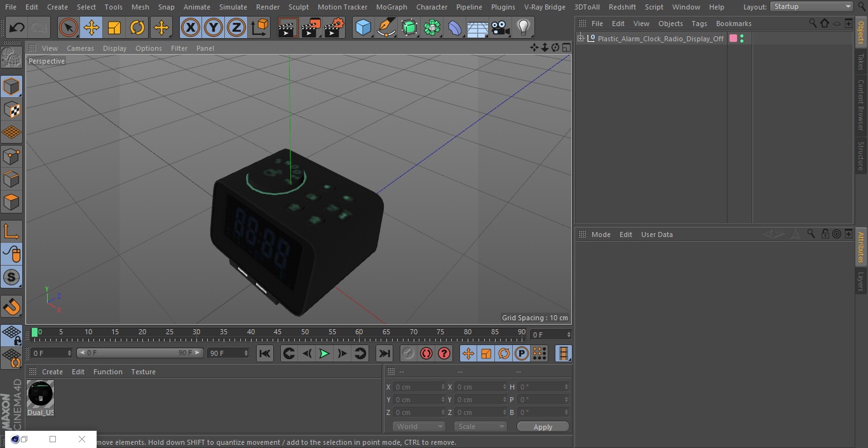This screenshot has height=448, width=868.
Task: Switch to the Structure side tab
Action: coord(861,156)
